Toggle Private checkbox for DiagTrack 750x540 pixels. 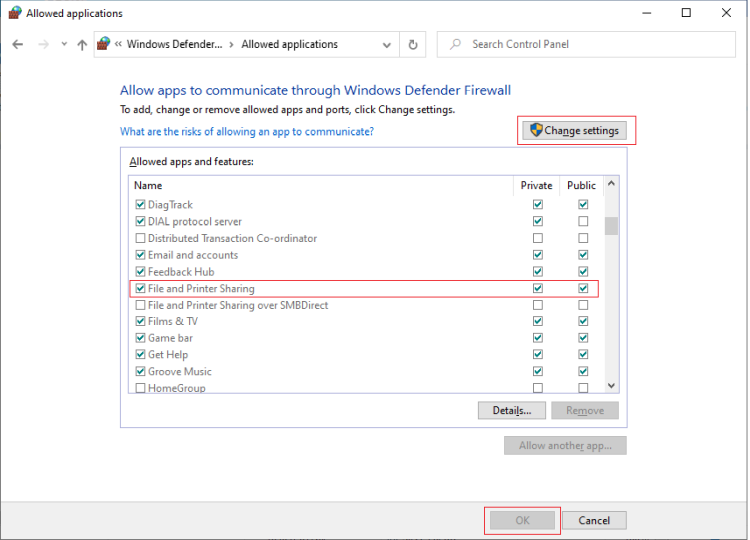pos(538,205)
